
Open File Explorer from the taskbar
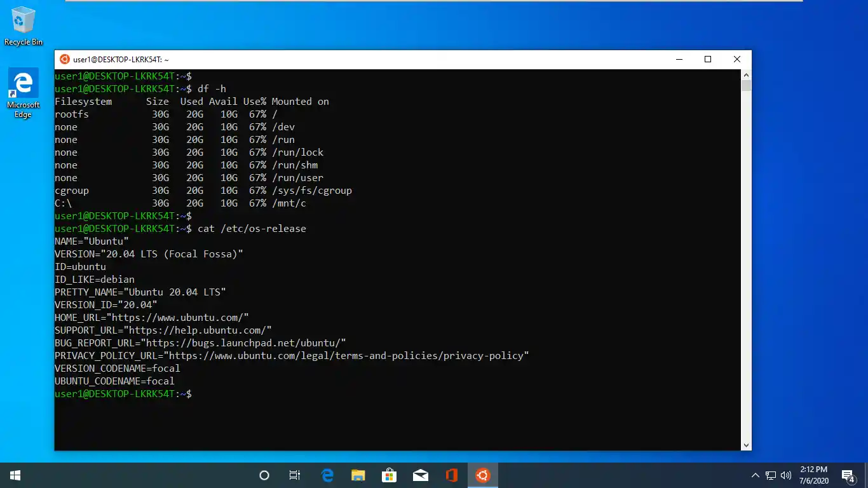[358, 475]
